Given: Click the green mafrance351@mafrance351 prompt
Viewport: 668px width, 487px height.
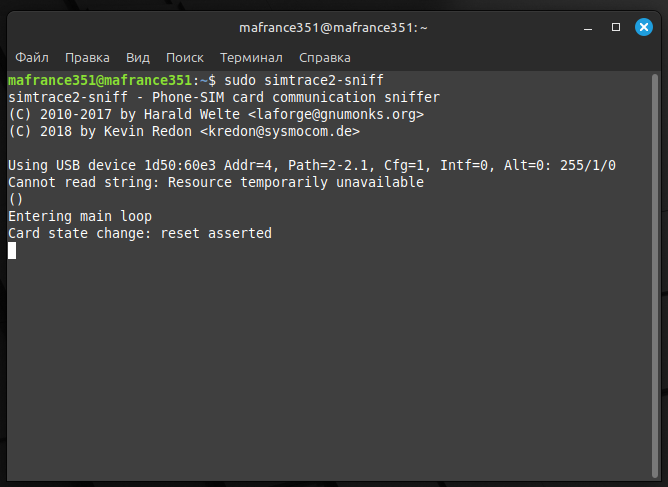Looking at the screenshot, I should pyautogui.click(x=99, y=80).
